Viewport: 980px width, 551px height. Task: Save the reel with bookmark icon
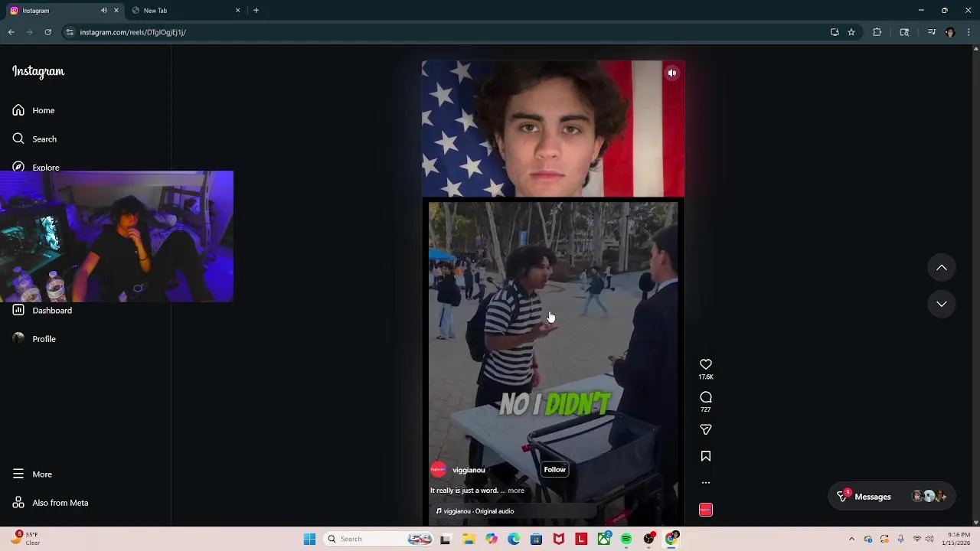tap(706, 456)
